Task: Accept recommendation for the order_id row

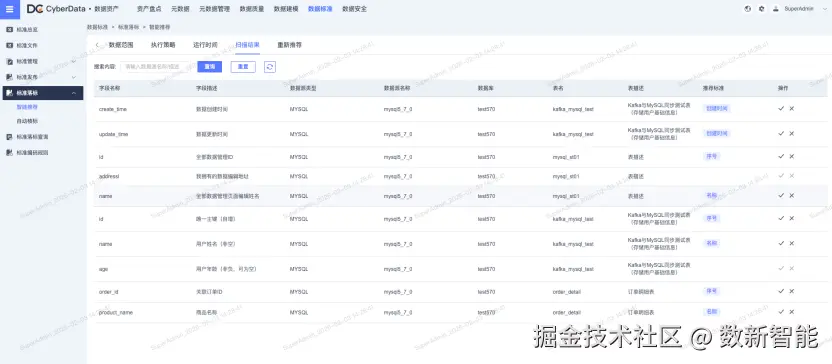Action: coord(781,291)
